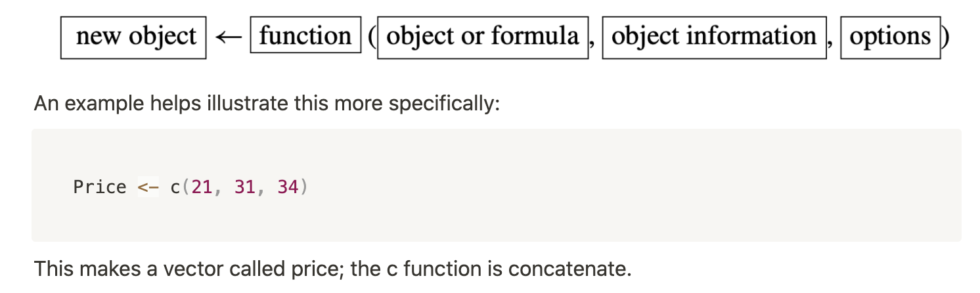Viewport: 980px width, 293px height.
Task: Click the "new object" box
Action: coord(133,38)
